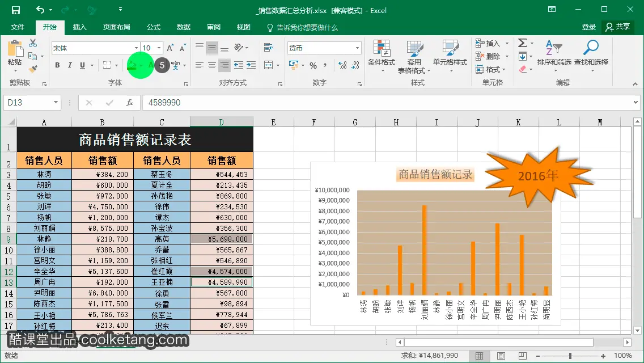This screenshot has height=363, width=644.
Task: Open the number format dropdown
Action: point(357,48)
